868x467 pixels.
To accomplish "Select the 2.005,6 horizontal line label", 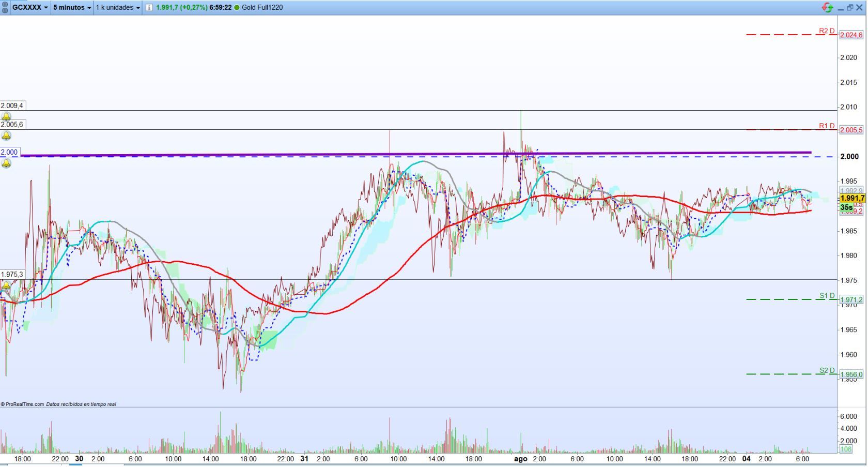I will tap(12, 125).
